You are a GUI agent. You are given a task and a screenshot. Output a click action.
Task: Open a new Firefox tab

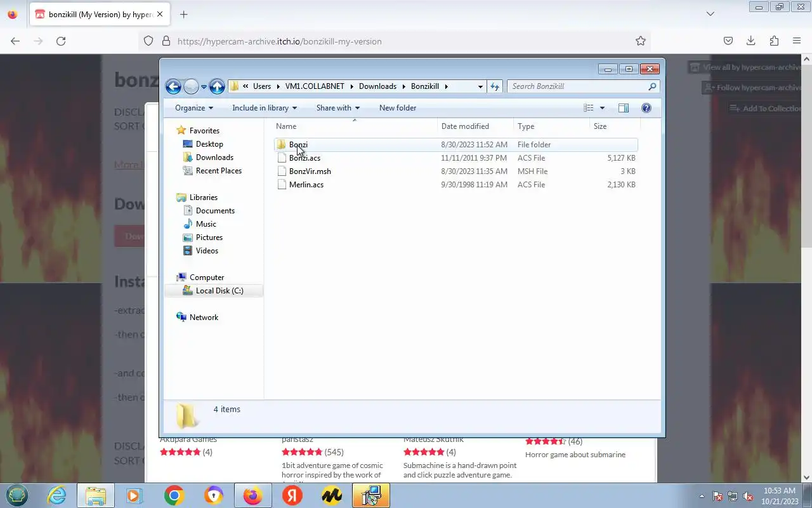point(184,15)
